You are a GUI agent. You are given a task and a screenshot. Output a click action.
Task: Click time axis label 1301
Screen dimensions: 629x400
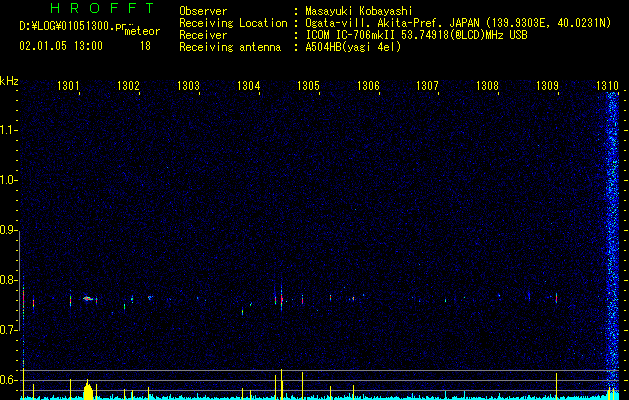coord(69,85)
